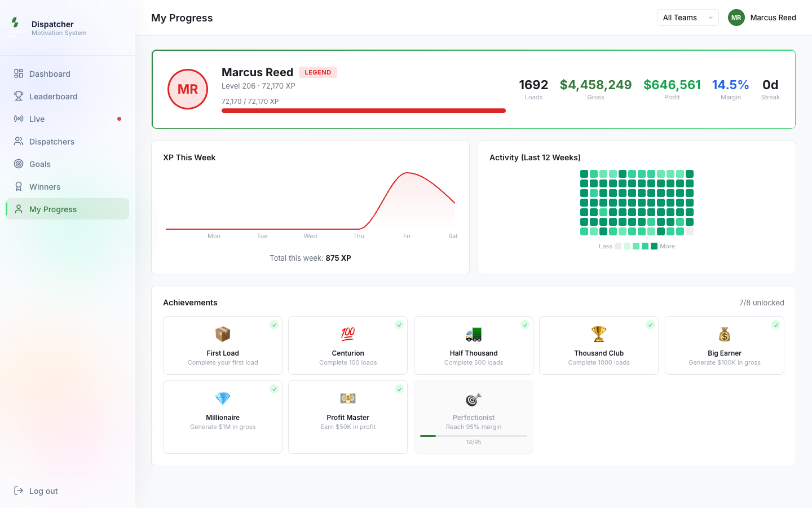Click the Dashboard grid icon in sidebar
This screenshot has width=812, height=508.
pos(19,73)
